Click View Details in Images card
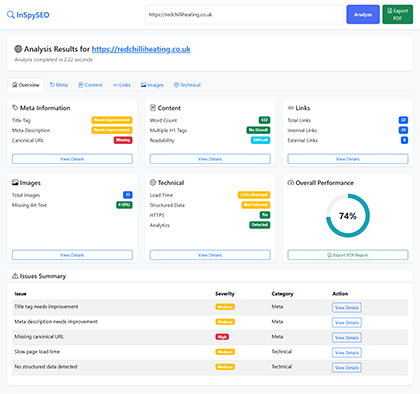The width and height of the screenshot is (420, 394). coord(72,255)
